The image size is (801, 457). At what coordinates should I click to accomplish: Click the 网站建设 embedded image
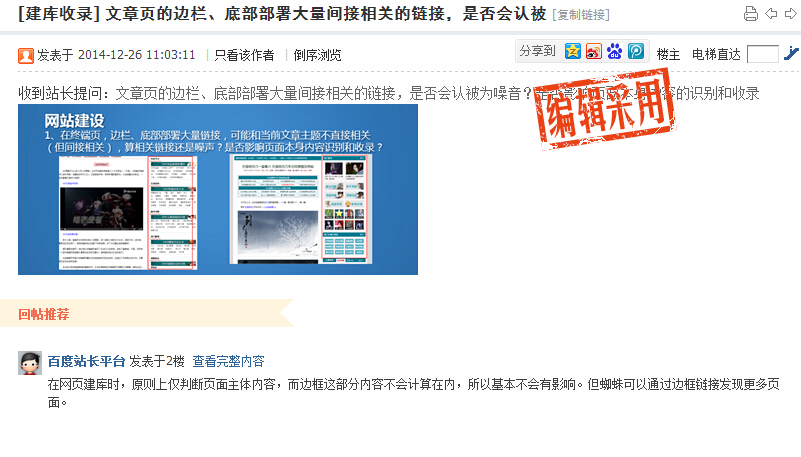pos(218,189)
